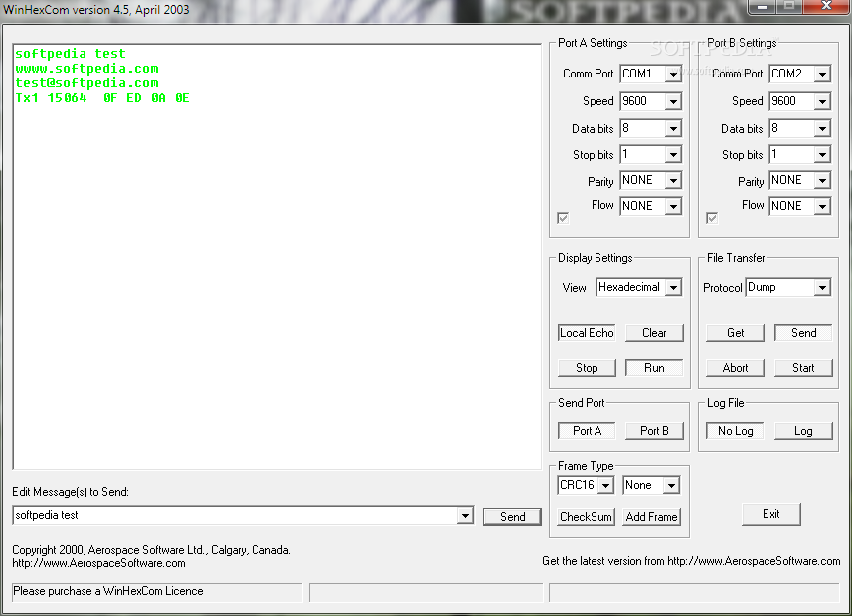The width and height of the screenshot is (852, 616).
Task: Open Port A Data bits dropdown
Action: coord(673,129)
